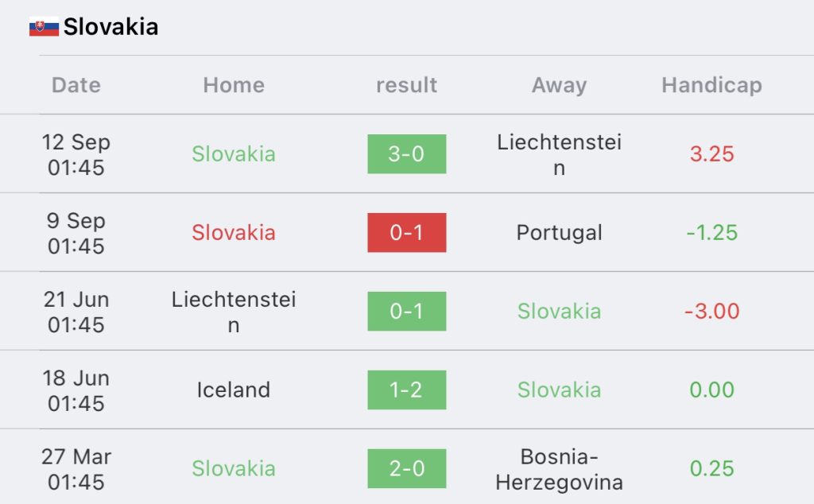814x504 pixels.
Task: Click the Handicap column header
Action: [711, 85]
